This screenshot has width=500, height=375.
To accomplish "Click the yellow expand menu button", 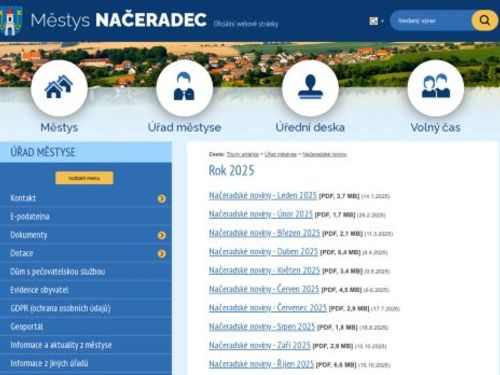I will tap(84, 178).
